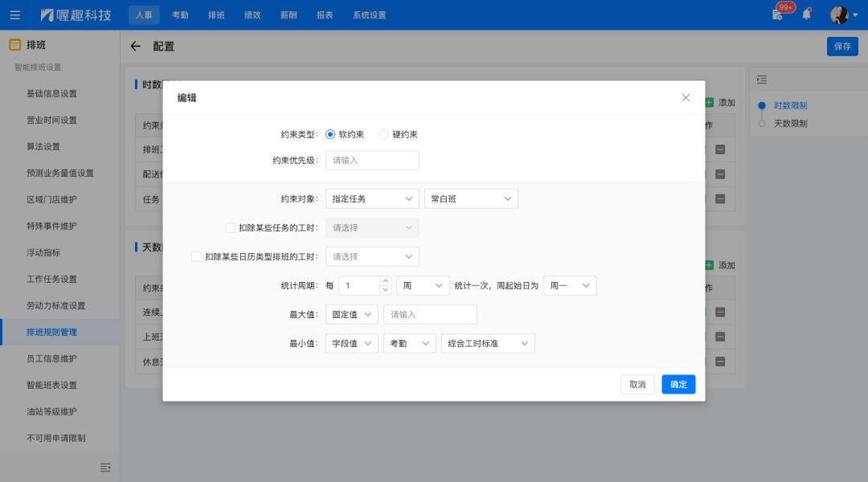Image resolution: width=868 pixels, height=482 pixels.
Task: Open the notification bell icon
Action: tap(807, 14)
